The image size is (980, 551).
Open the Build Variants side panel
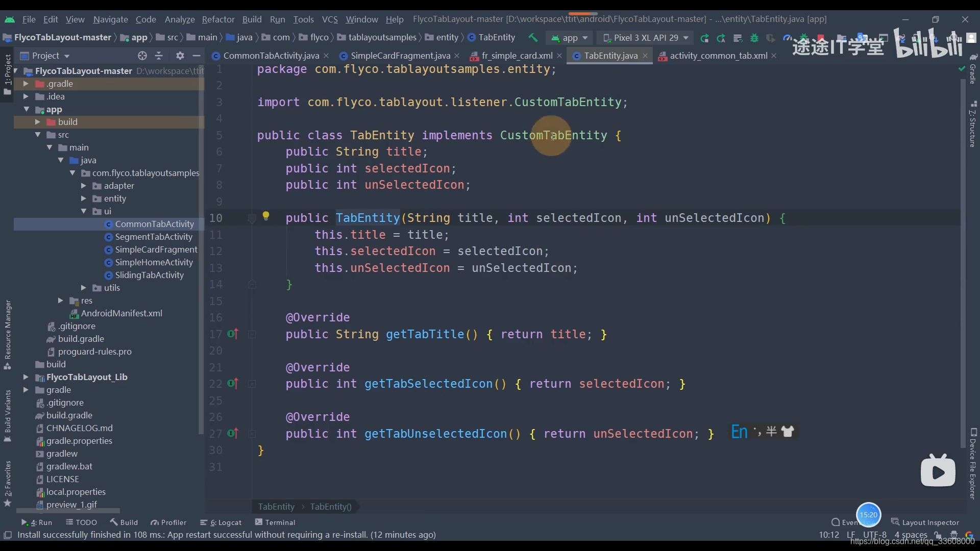8,416
